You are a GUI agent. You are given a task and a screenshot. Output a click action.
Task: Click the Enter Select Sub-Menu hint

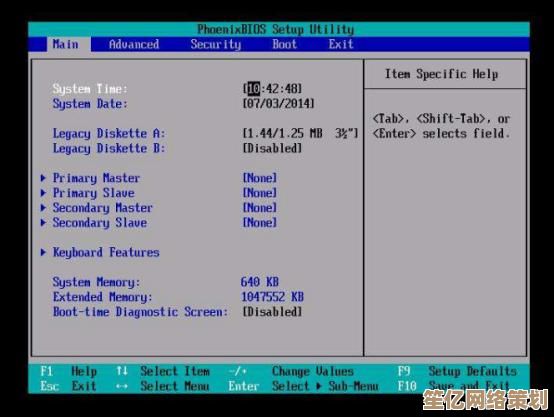coord(303,386)
